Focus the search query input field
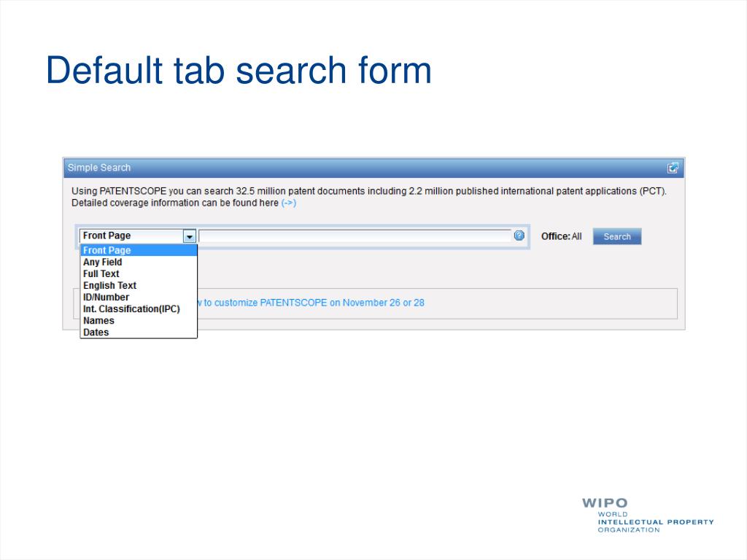 click(x=355, y=236)
